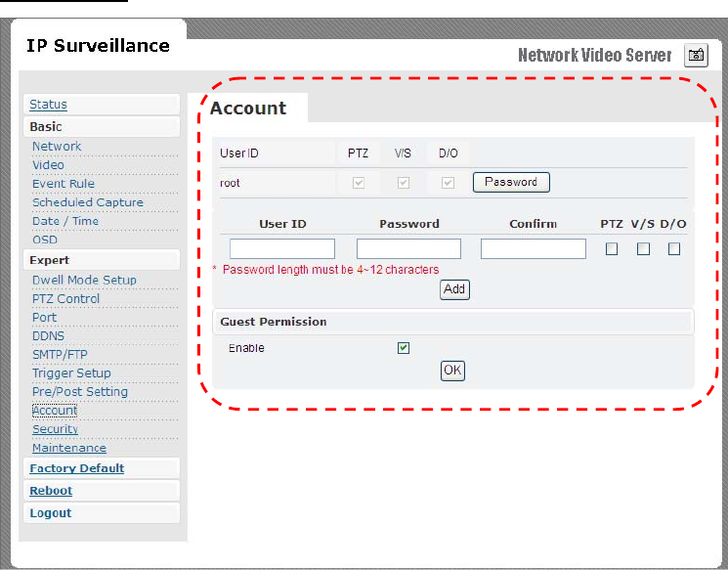Enable D/O permission for the new user
The image size is (728, 570).
click(674, 249)
